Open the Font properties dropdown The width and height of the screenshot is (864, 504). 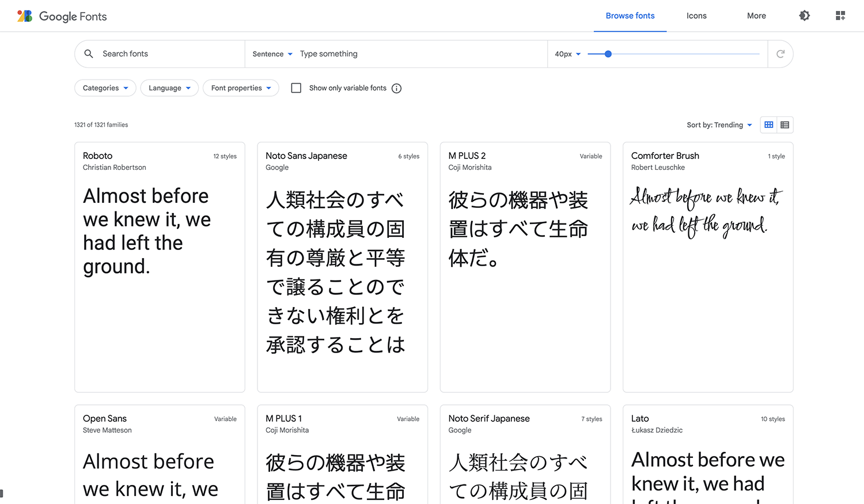pyautogui.click(x=241, y=88)
